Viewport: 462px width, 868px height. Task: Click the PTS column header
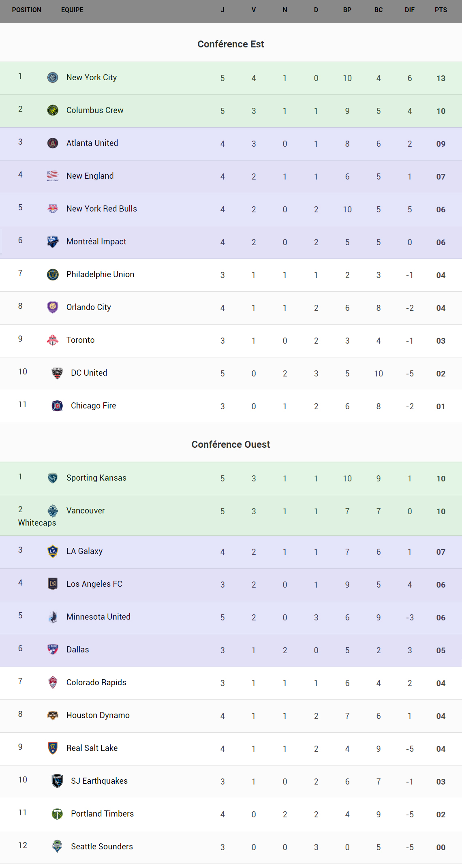(441, 10)
